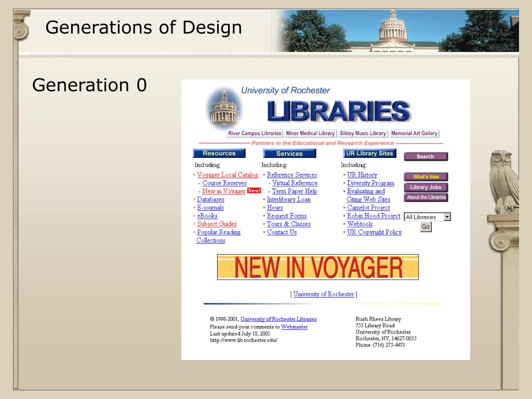Click the Webmaster link
The image size is (532, 399).
[294, 327]
